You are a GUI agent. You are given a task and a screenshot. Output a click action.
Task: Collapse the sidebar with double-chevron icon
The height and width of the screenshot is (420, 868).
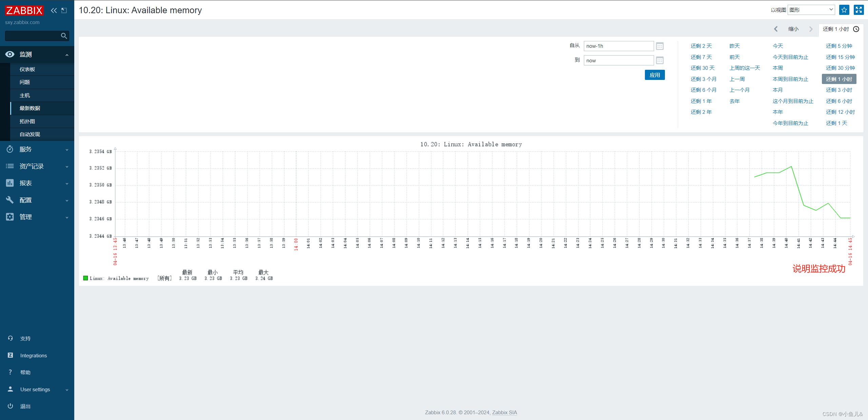[54, 10]
